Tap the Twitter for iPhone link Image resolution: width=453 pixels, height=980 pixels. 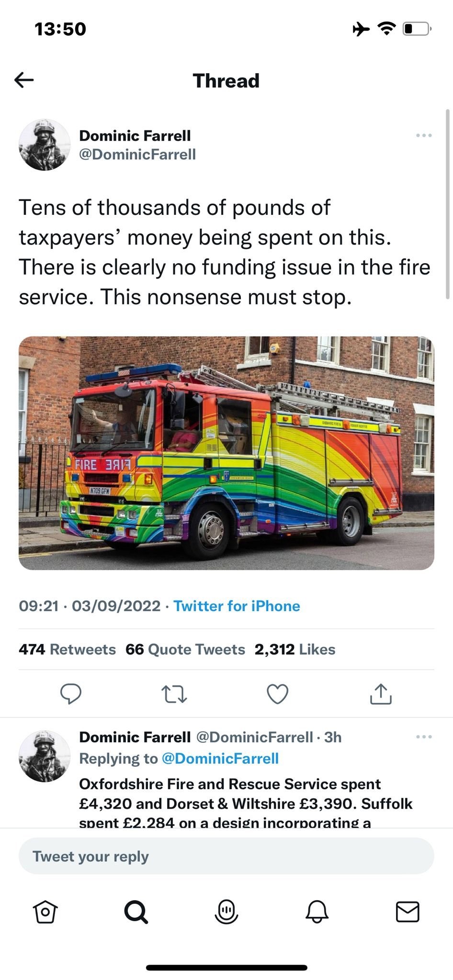pyautogui.click(x=237, y=606)
